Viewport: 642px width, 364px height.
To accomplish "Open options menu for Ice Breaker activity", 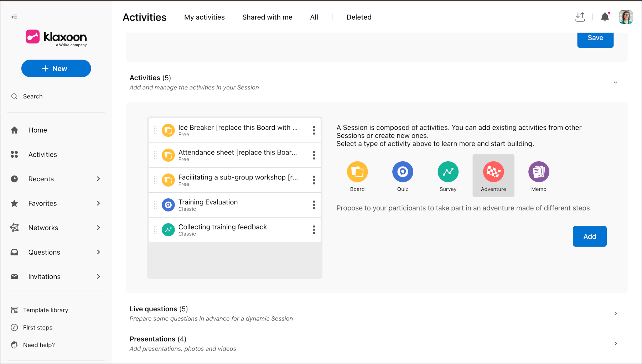I will tap(314, 130).
